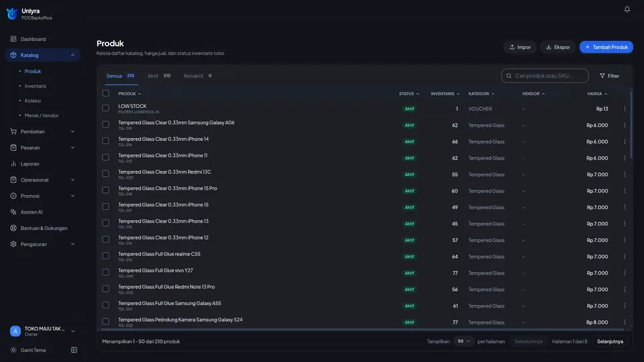Click the Impor button

click(x=520, y=47)
